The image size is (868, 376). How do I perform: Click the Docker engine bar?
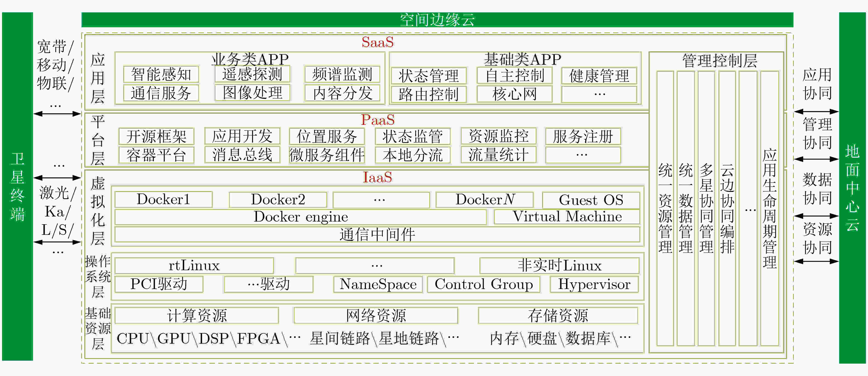coord(301,217)
